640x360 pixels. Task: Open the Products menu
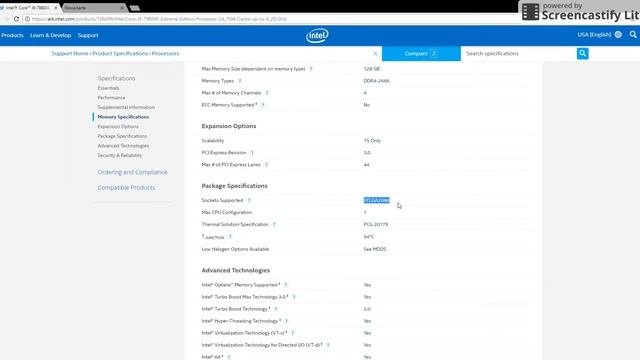pyautogui.click(x=12, y=36)
